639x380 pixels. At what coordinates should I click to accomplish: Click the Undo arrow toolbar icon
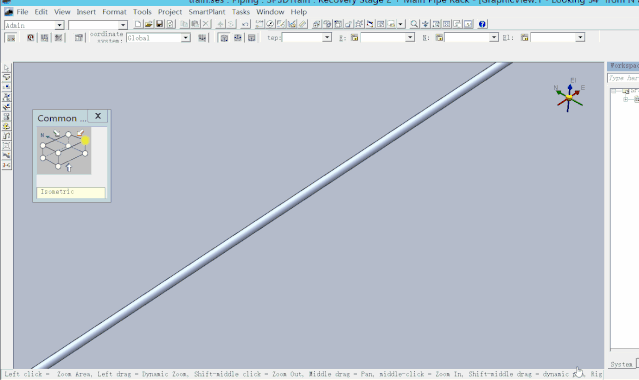pos(245,24)
